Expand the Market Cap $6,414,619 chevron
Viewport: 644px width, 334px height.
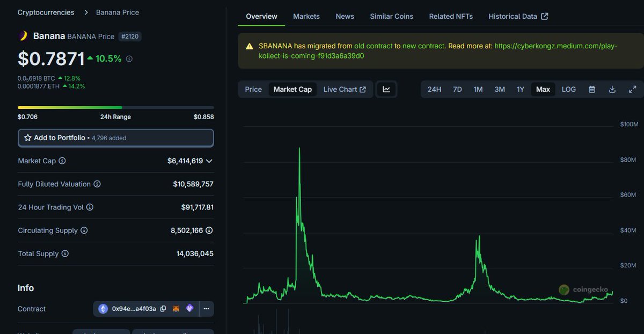coord(209,161)
